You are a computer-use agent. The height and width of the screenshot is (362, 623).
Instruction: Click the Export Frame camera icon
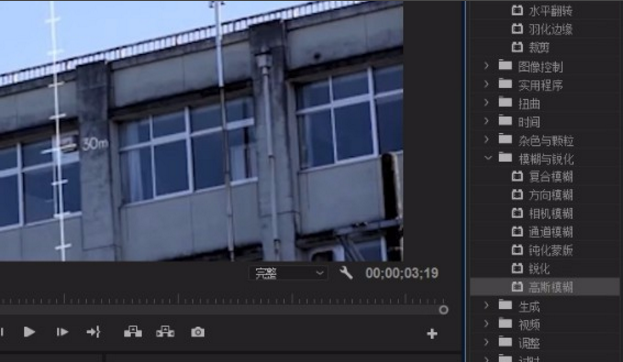(198, 332)
